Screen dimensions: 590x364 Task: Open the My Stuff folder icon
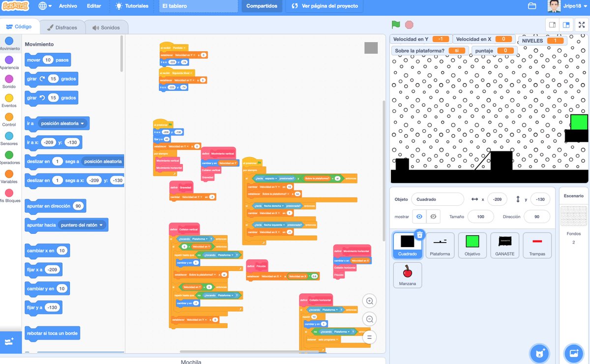point(532,6)
